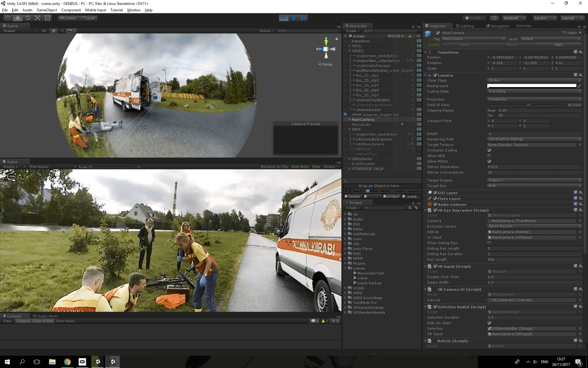Click the Transform component gear icon
This screenshot has width=588, height=368.
[x=581, y=52]
